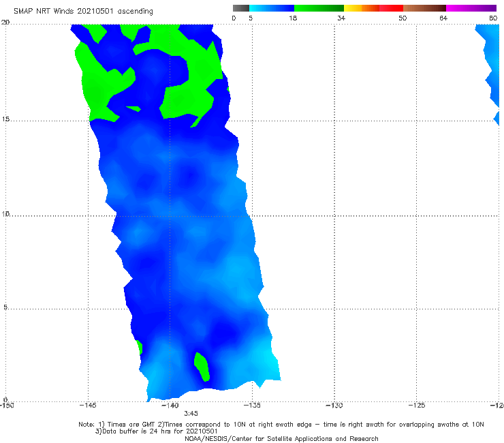Click the latitude label '20'

click(5, 22)
